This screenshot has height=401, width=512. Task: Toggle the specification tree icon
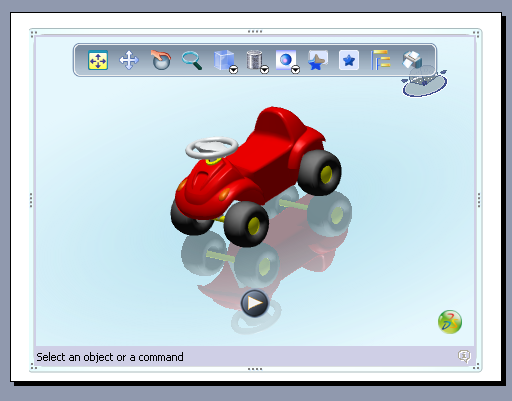tap(380, 60)
